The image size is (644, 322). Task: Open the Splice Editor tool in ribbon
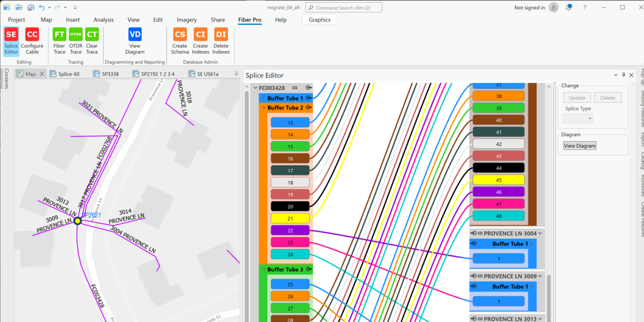pos(11,41)
